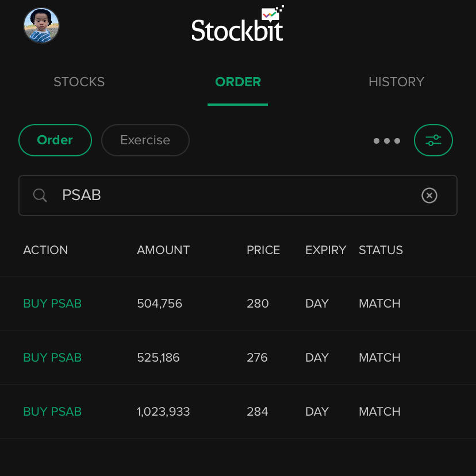The height and width of the screenshot is (476, 476).
Task: Open BUY PSAB order with amount 1,023,933
Action: click(237, 412)
